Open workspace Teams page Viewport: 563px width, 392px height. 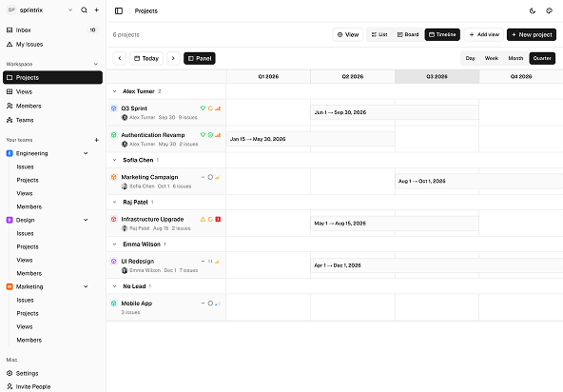52,120
